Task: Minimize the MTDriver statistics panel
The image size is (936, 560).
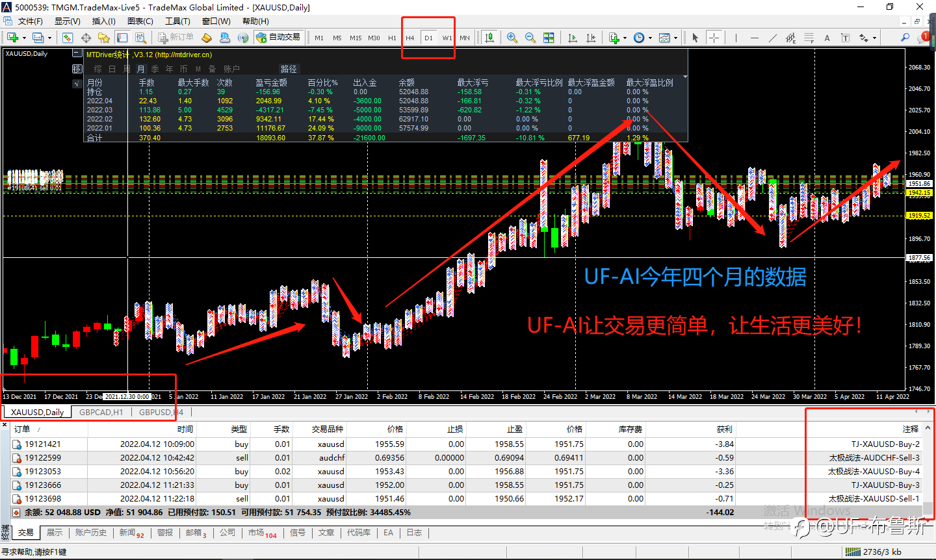Action: [77, 53]
